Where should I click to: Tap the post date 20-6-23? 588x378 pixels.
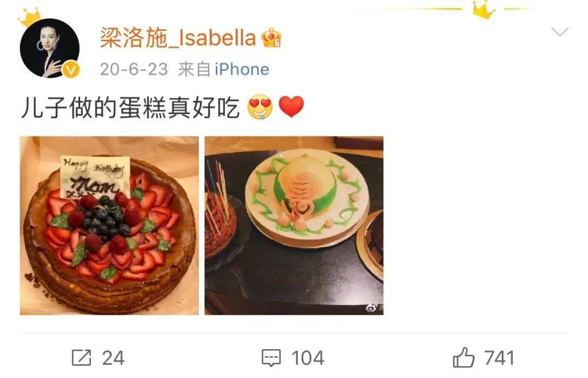coord(134,69)
